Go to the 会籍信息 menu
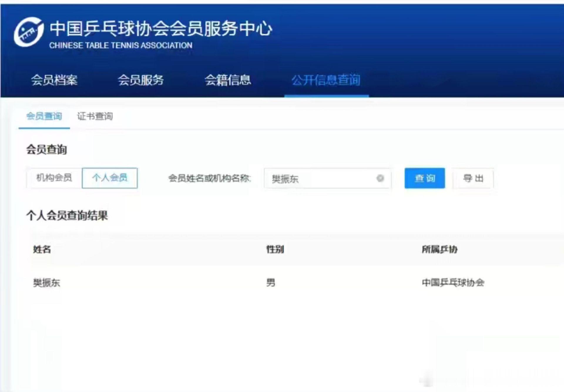Viewport: 564px width, 392px height. pos(228,80)
